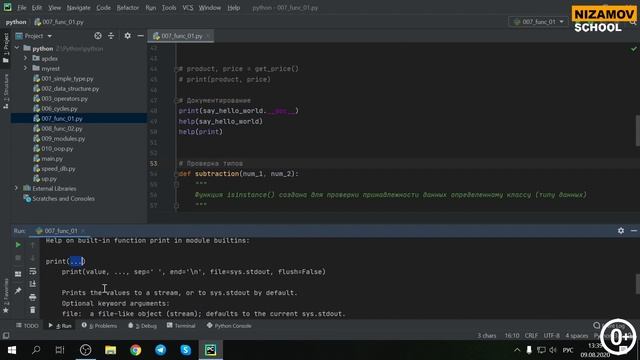This screenshot has width=640, height=360.
Task: Click the UTF-8 encoding in status bar
Action: tap(551, 336)
